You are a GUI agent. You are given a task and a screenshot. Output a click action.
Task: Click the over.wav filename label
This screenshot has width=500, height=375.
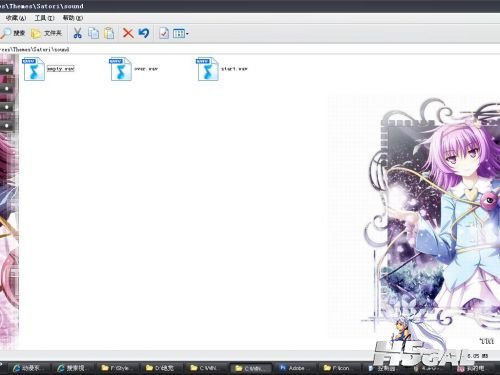(x=146, y=69)
